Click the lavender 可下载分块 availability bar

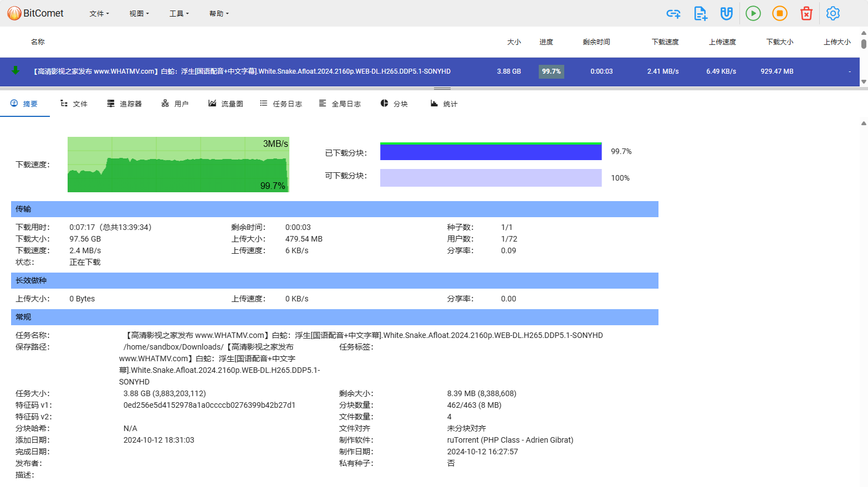click(491, 178)
